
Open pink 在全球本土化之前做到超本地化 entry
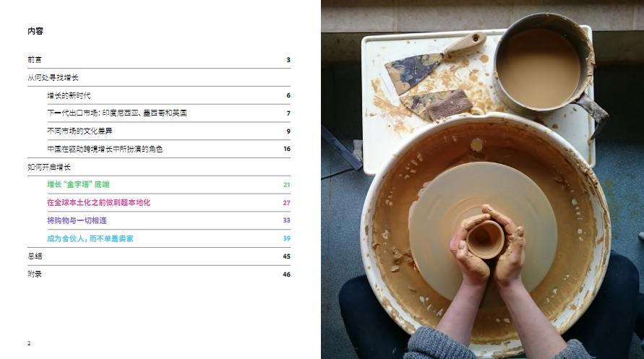(x=98, y=203)
